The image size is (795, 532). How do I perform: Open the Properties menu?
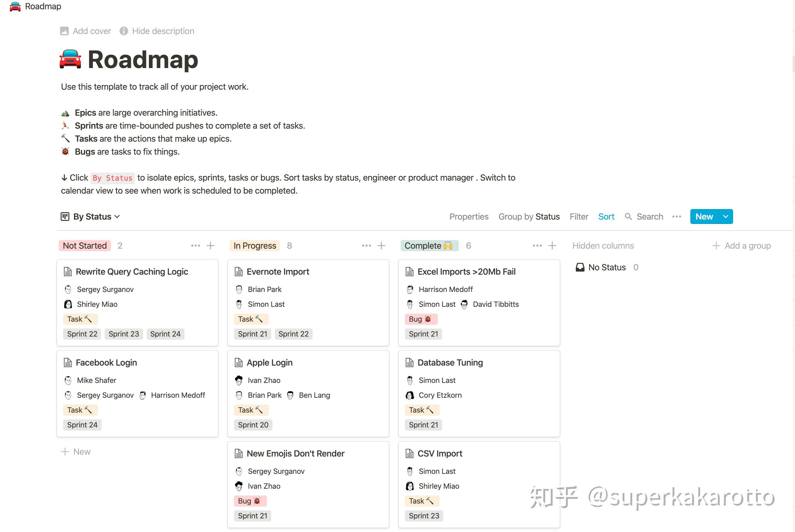469,217
